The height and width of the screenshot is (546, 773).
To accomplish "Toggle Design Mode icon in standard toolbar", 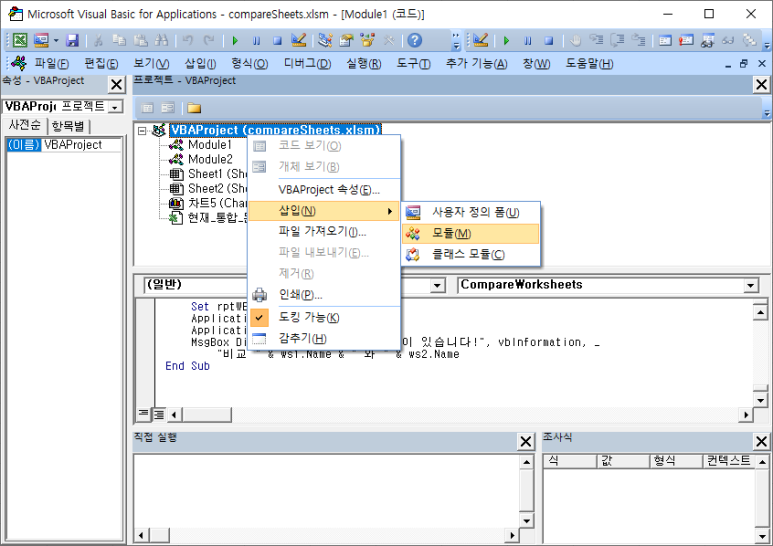I will [298, 40].
